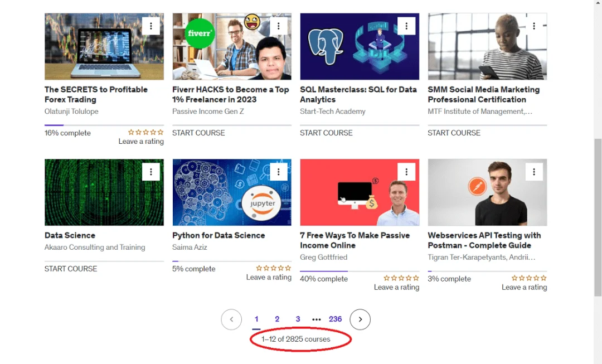Click the page vertical scrollbar

[x=598, y=217]
